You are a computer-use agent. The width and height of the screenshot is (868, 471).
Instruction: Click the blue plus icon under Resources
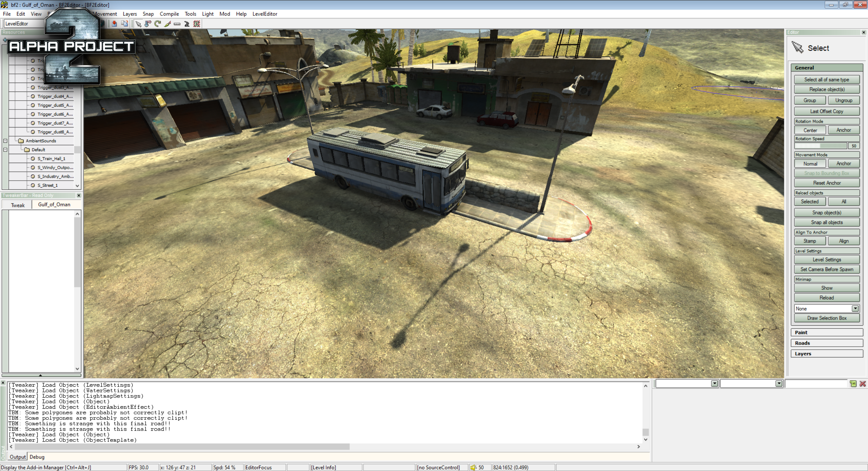coord(4,40)
